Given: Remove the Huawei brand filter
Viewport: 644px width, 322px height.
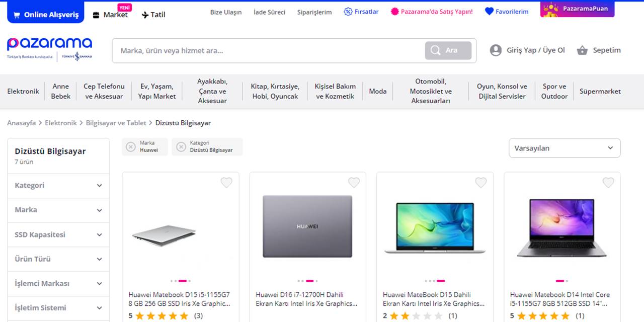Looking at the screenshot, I should [x=131, y=146].
